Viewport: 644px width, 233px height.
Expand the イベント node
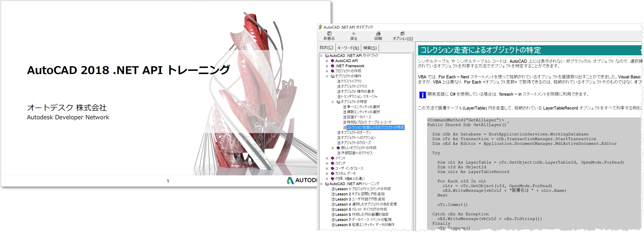[327, 158]
